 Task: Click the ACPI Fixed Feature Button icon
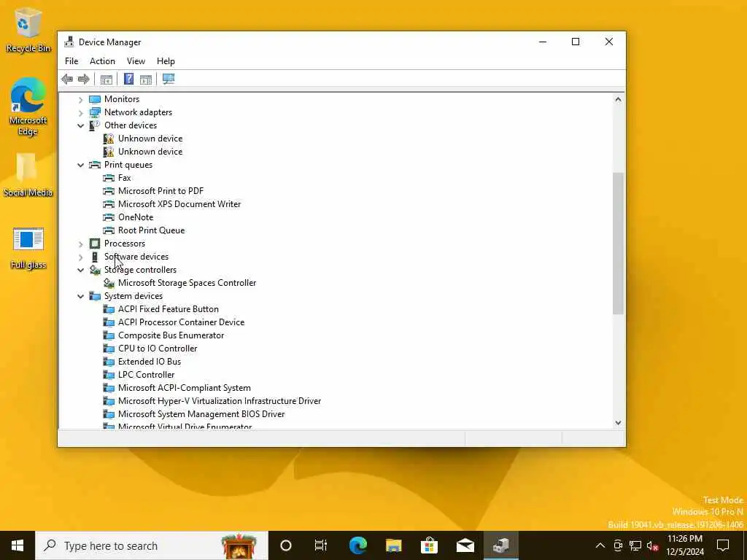(x=109, y=309)
